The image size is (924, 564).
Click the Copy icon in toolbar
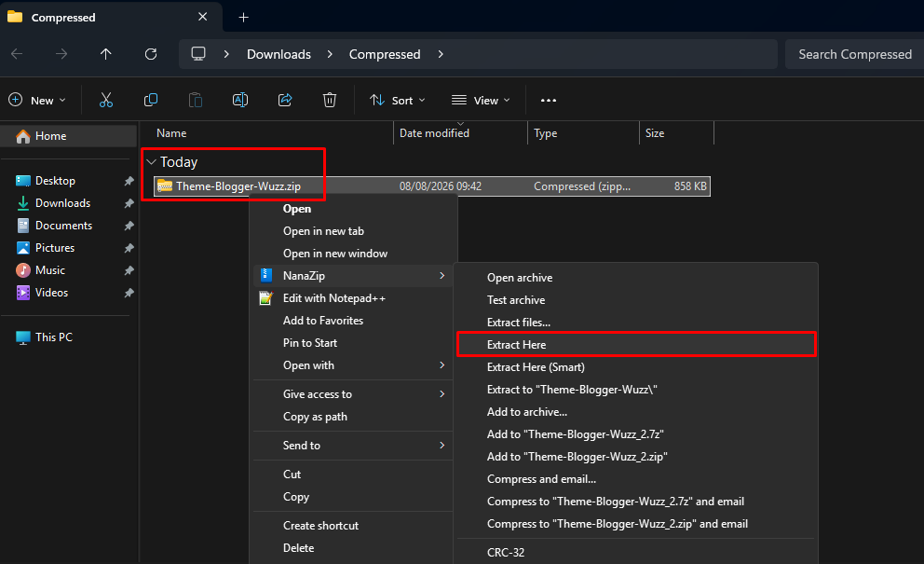pos(151,101)
